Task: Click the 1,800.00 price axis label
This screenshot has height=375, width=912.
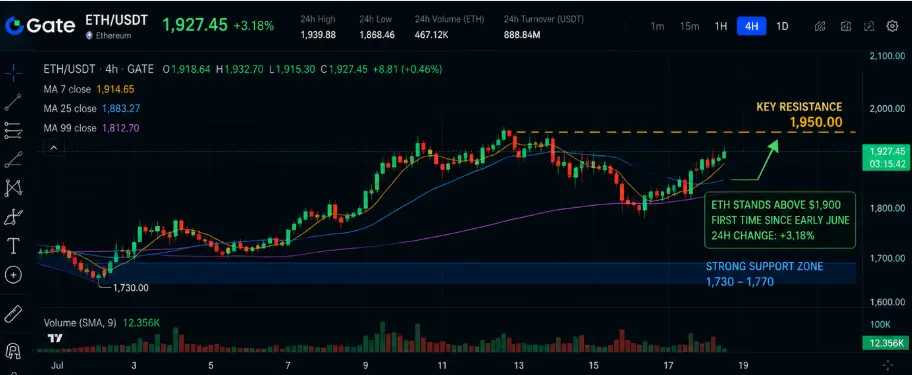Action: [887, 208]
